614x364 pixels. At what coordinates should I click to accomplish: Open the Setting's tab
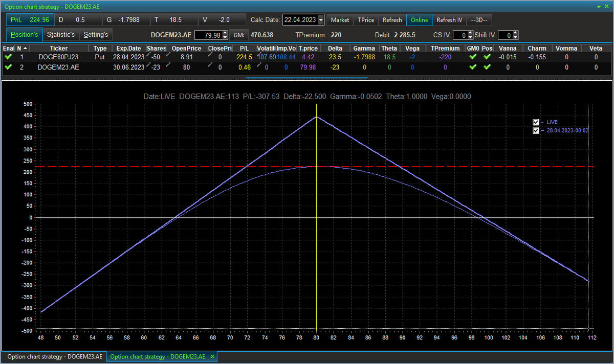(96, 35)
